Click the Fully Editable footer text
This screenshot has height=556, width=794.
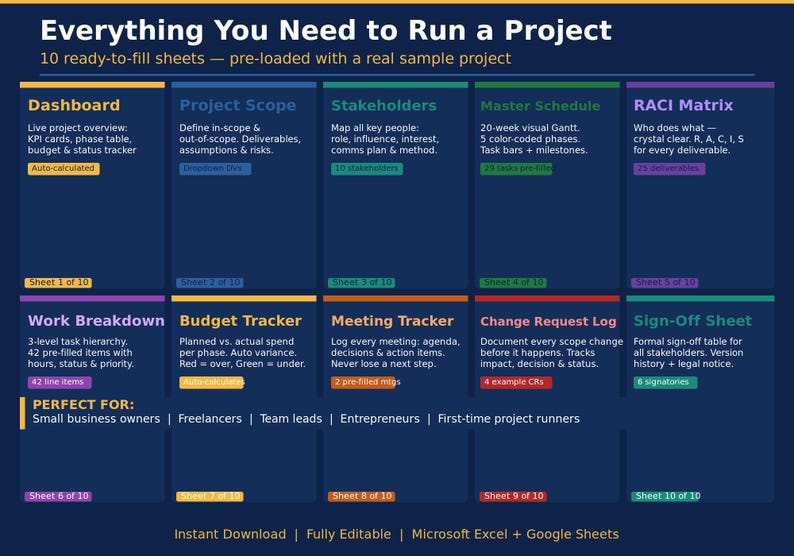(x=348, y=534)
